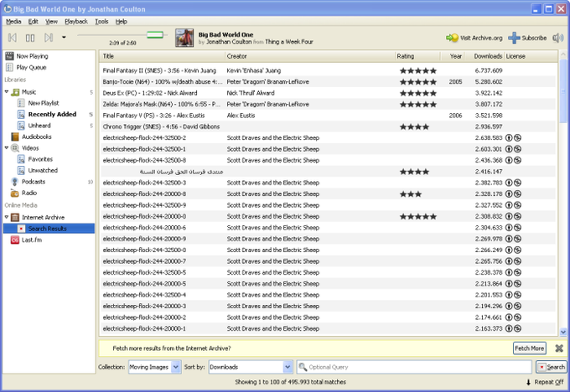
Task: Open the Favorites video playlist
Action: 40,159
